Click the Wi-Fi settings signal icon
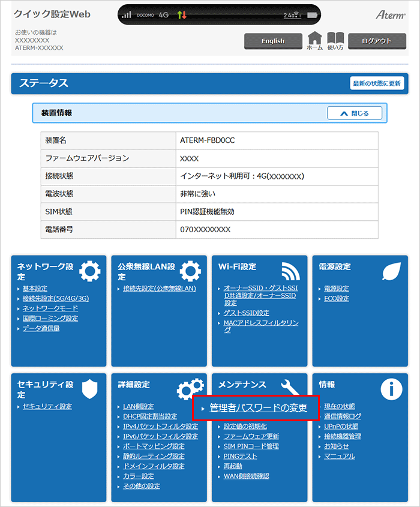420x507 pixels. tap(290, 272)
